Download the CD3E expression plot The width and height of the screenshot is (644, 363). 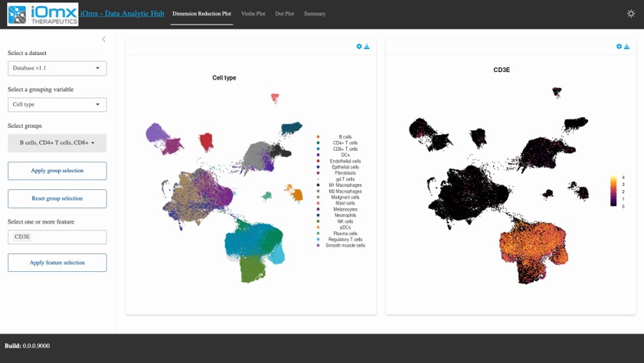626,47
